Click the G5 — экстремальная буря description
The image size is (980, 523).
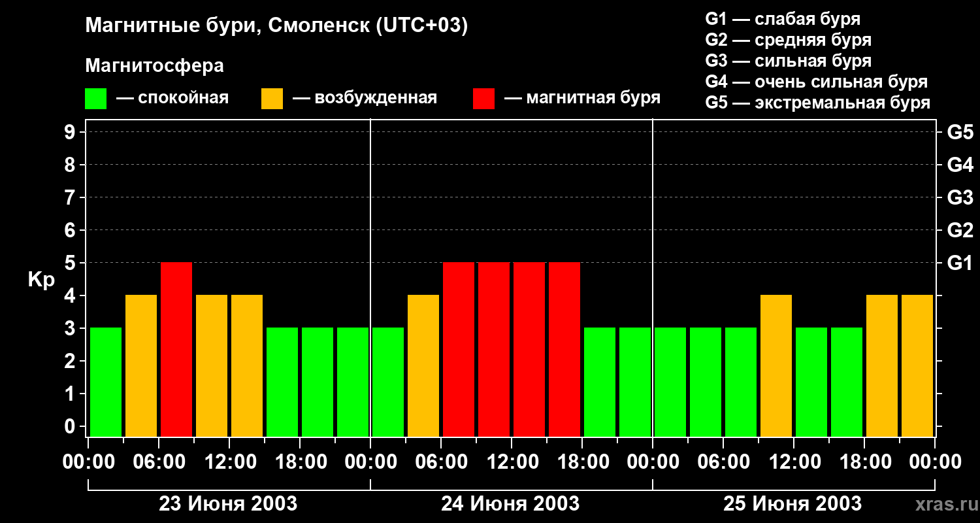[x=818, y=103]
